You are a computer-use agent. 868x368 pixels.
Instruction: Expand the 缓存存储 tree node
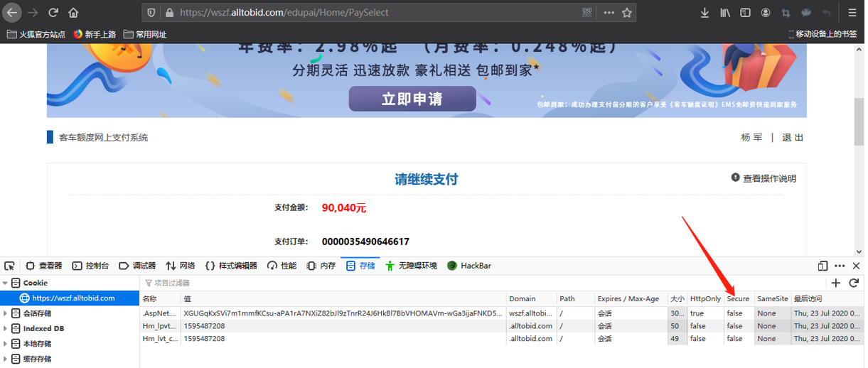pos(6,359)
